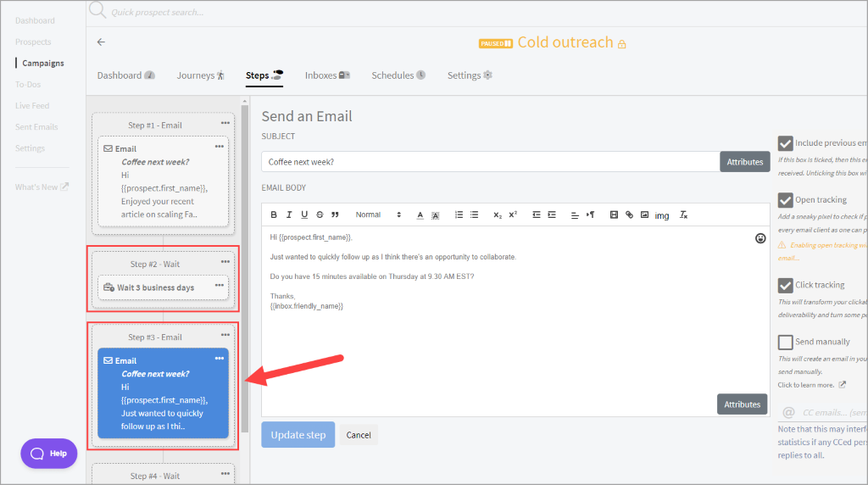This screenshot has height=485, width=868.
Task: Toggle the Open tracking checkbox
Action: 785,200
